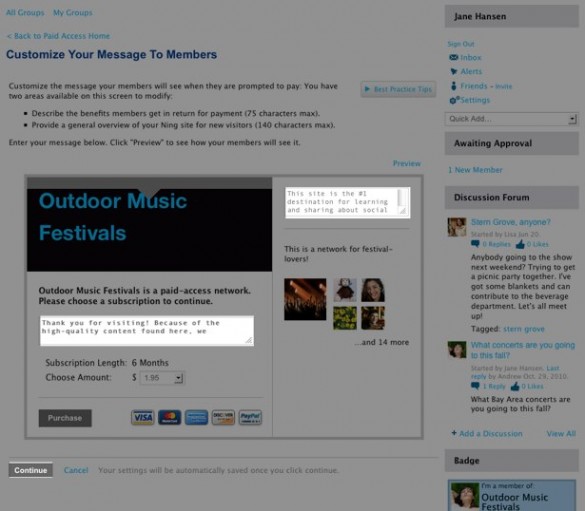Click the Continue button

[x=31, y=470]
